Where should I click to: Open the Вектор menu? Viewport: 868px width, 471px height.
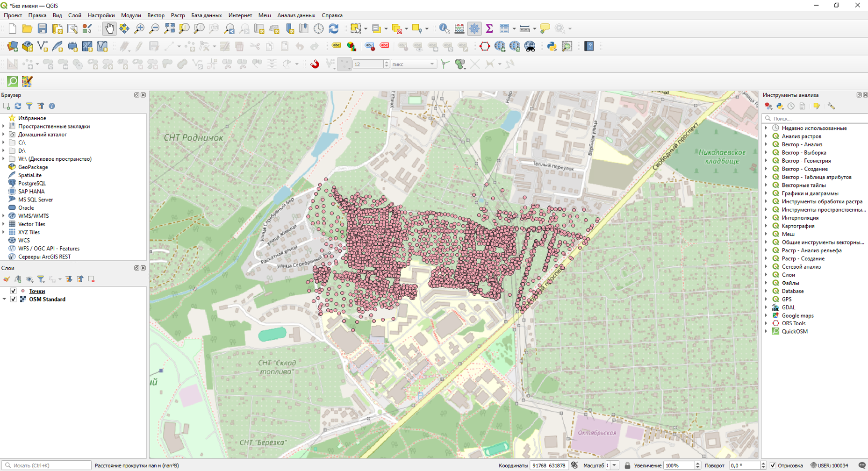(x=156, y=15)
